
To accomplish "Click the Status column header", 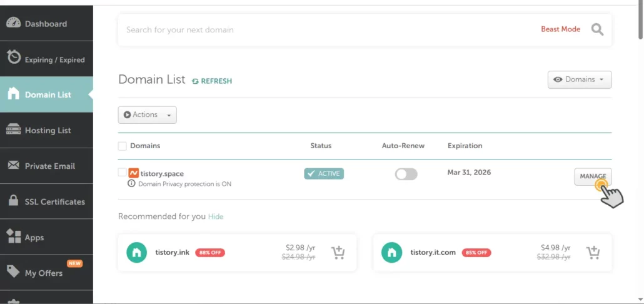I will point(321,146).
